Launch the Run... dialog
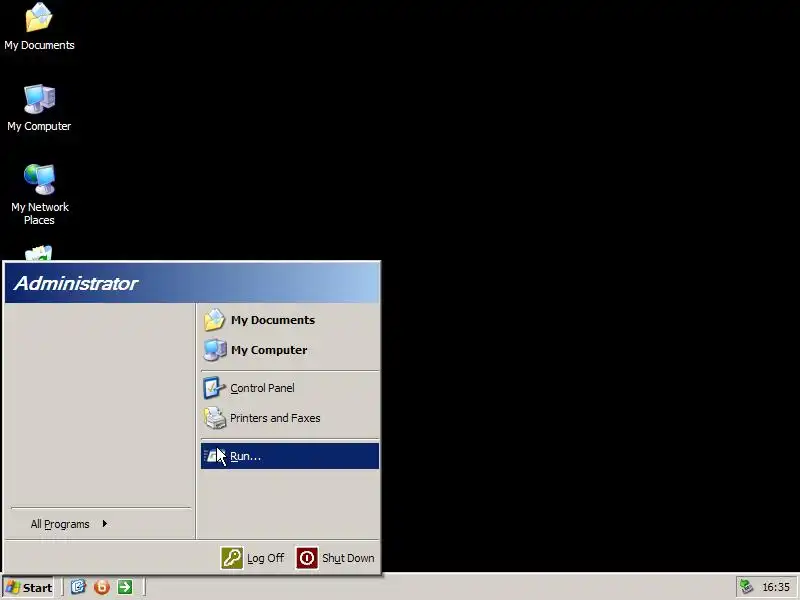The width and height of the screenshot is (800, 600). tap(290, 456)
